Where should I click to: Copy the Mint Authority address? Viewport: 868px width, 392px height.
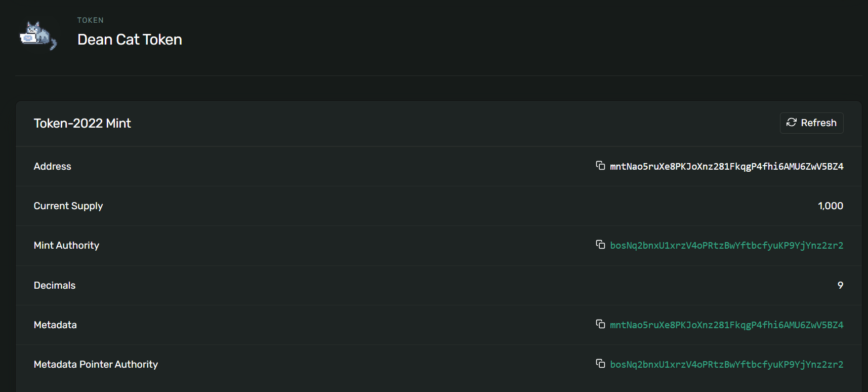(x=600, y=245)
